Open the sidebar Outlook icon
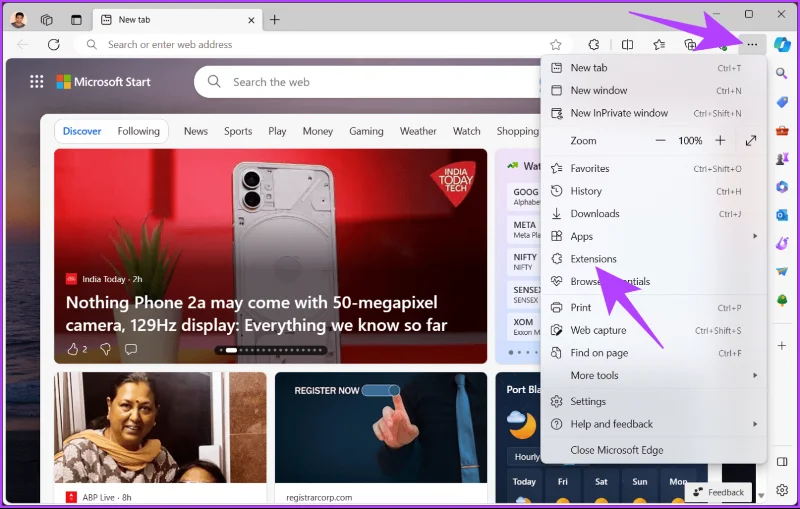The image size is (800, 509). click(782, 215)
